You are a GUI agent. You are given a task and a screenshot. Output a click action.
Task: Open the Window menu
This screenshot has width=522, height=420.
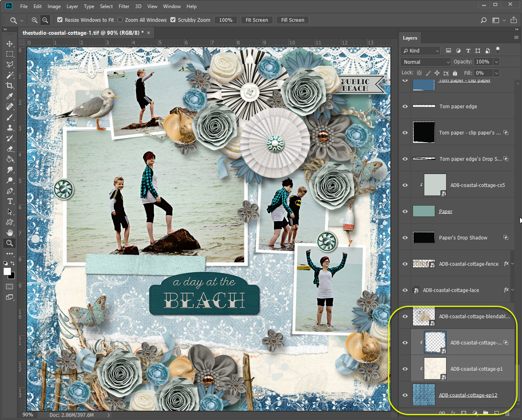(x=172, y=6)
